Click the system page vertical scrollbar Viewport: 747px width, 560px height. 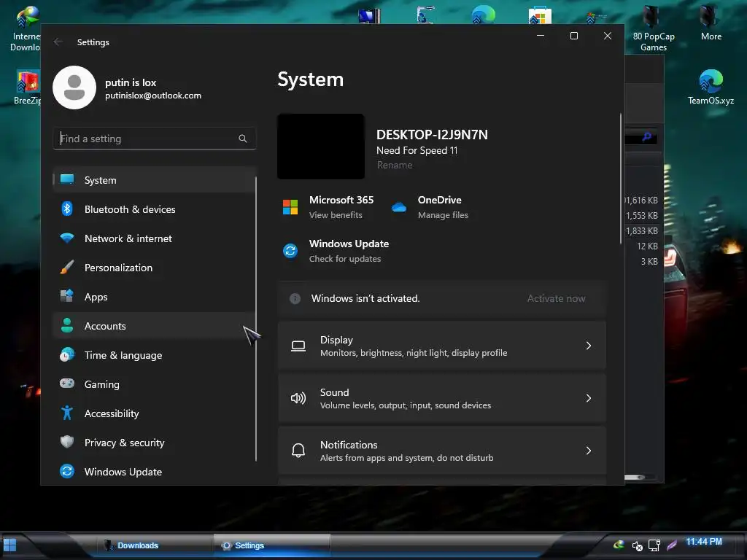click(x=620, y=179)
